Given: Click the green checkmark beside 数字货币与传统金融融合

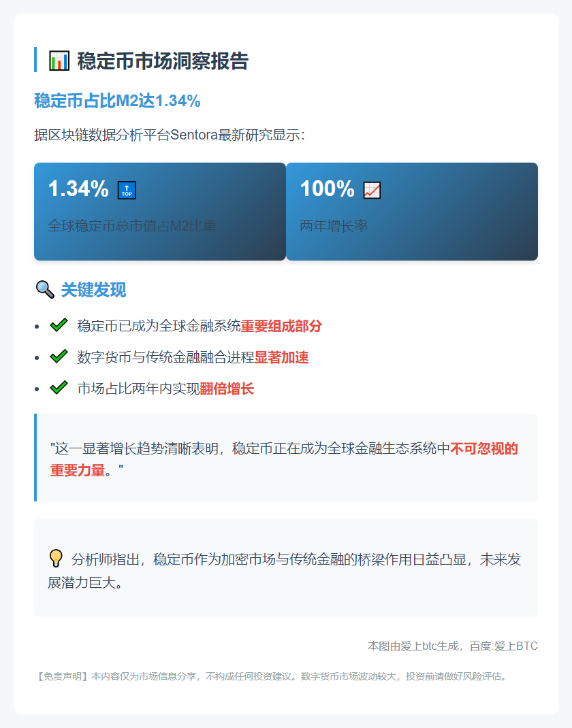Looking at the screenshot, I should (x=59, y=357).
